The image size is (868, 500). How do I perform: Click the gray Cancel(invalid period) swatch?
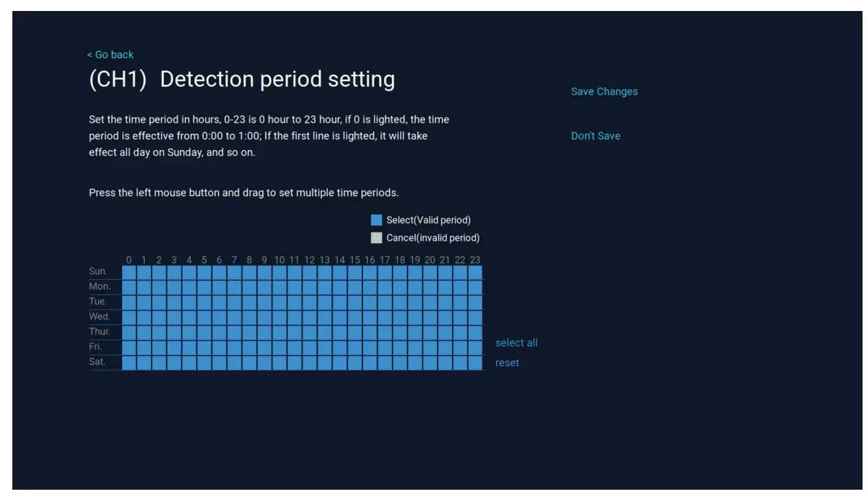[x=376, y=238]
